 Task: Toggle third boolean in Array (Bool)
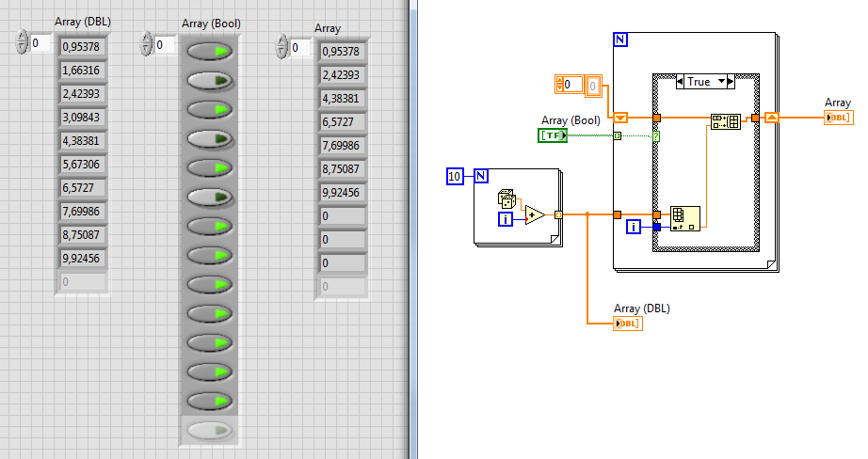[x=210, y=109]
